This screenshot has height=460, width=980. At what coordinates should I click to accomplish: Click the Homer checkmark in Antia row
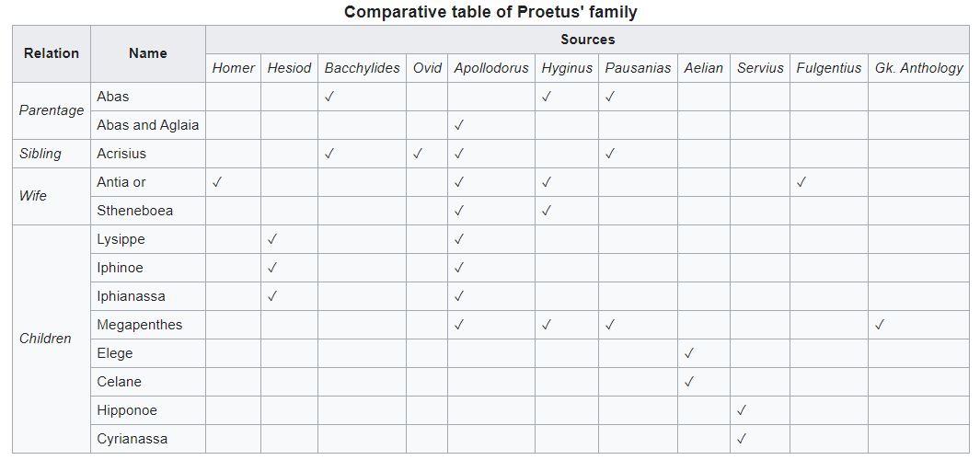click(216, 182)
